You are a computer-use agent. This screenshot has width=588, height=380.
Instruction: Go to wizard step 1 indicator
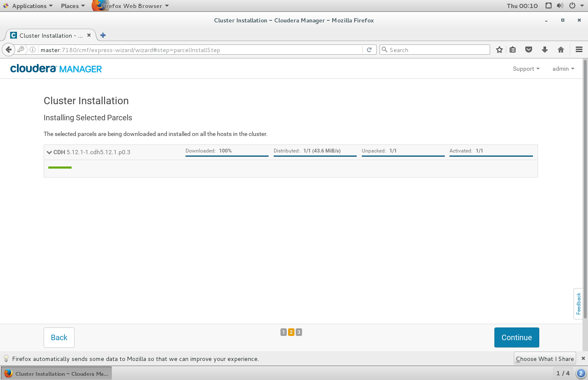pyautogui.click(x=283, y=332)
